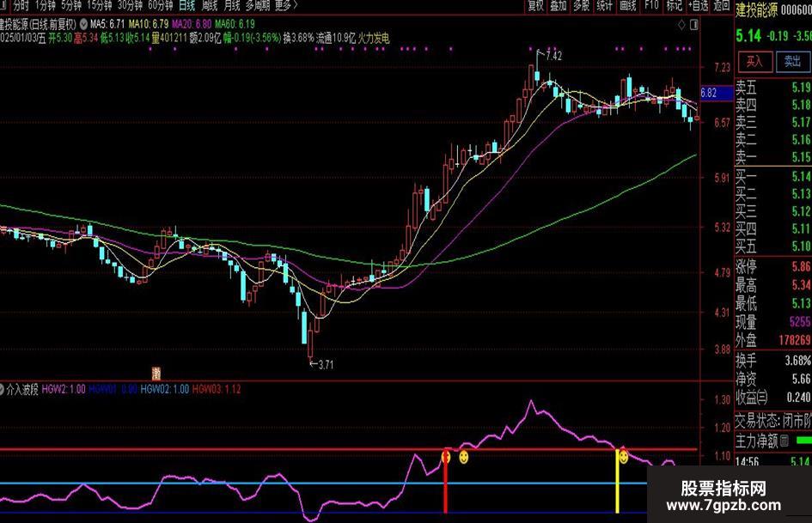Screen dimensions: 812x523
Task: Click the 标记 mark button
Action: click(x=675, y=6)
